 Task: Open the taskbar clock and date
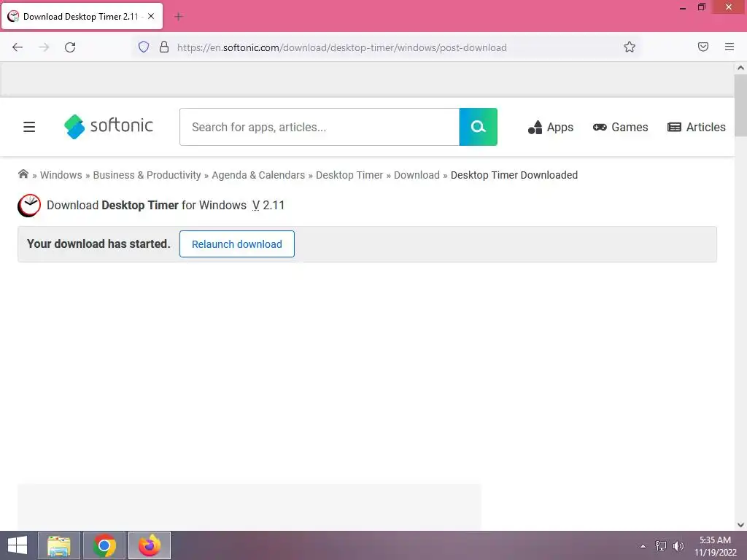(716, 545)
